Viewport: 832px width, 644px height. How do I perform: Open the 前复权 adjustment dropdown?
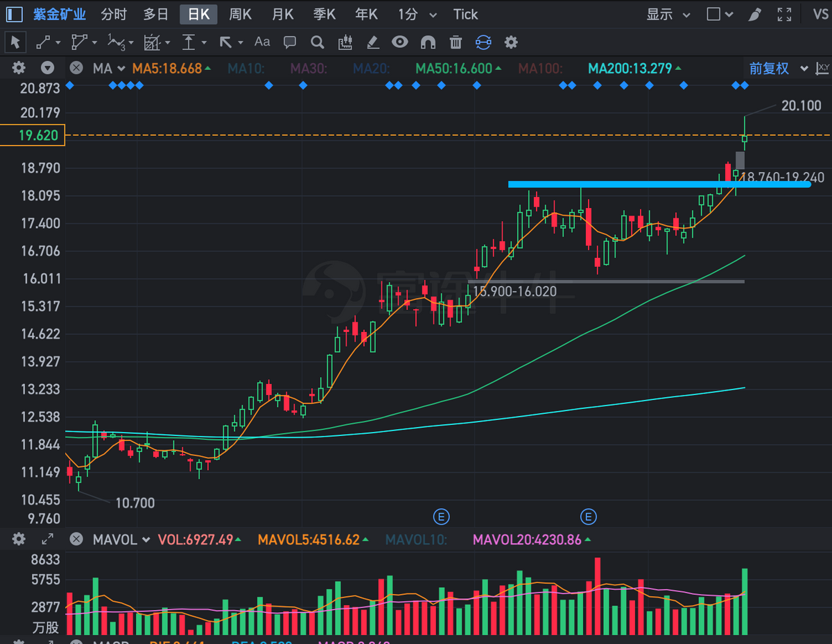[778, 69]
